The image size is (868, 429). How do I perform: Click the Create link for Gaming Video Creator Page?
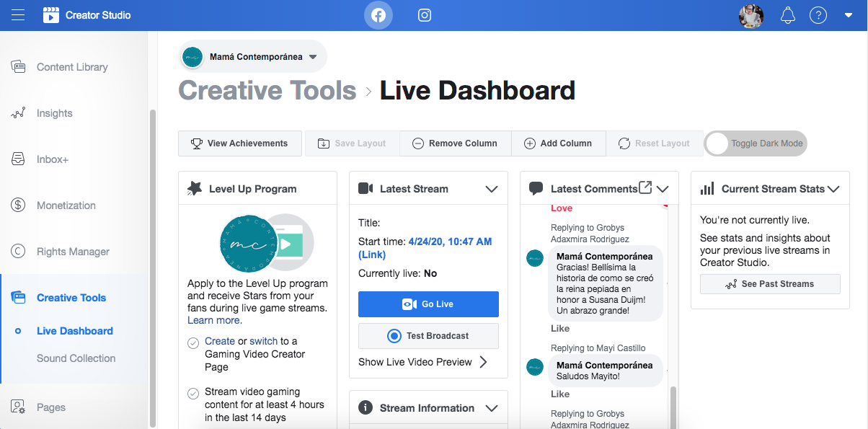pos(220,341)
